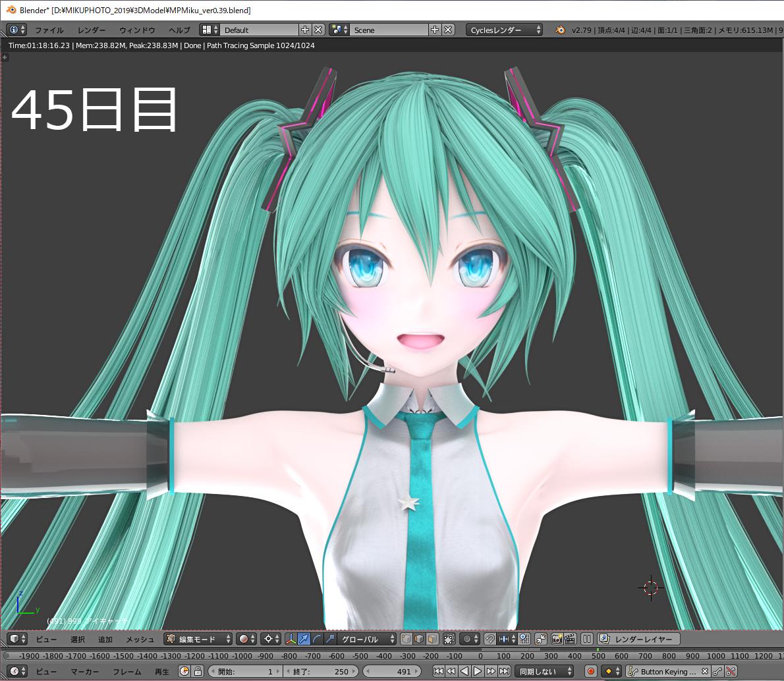784x681 pixels.
Task: Open the 3D View editor type selector
Action: (18, 639)
